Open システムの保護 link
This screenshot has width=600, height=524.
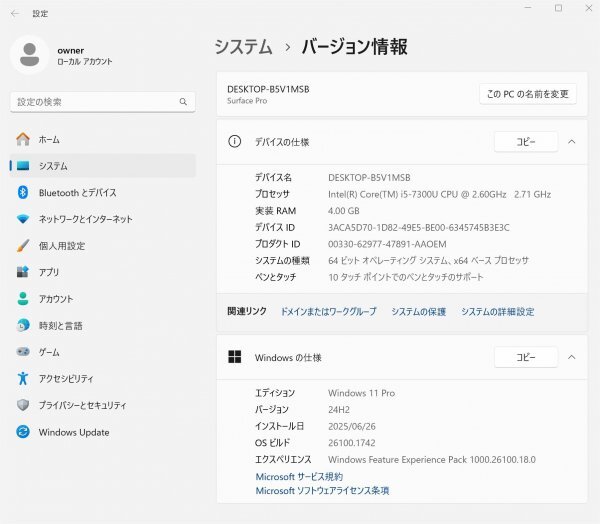click(x=419, y=312)
